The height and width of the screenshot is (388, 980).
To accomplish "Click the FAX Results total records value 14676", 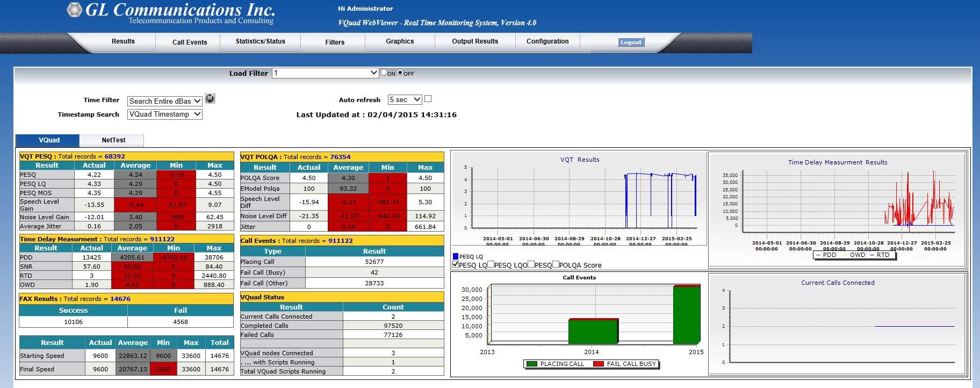I will pos(120,299).
